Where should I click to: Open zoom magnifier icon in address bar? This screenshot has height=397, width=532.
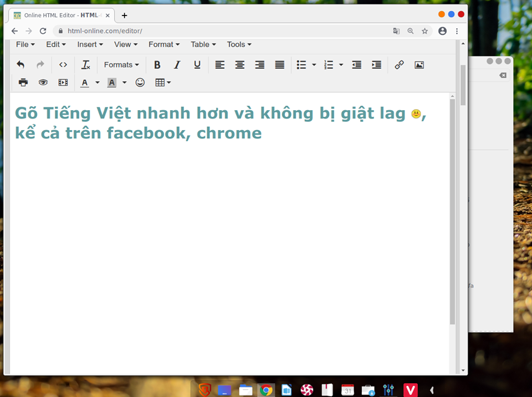click(x=411, y=31)
